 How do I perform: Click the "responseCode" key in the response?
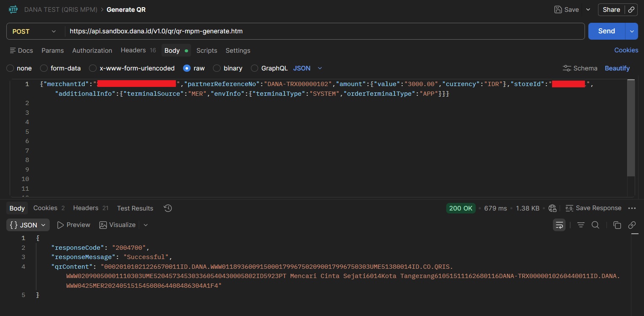click(78, 248)
